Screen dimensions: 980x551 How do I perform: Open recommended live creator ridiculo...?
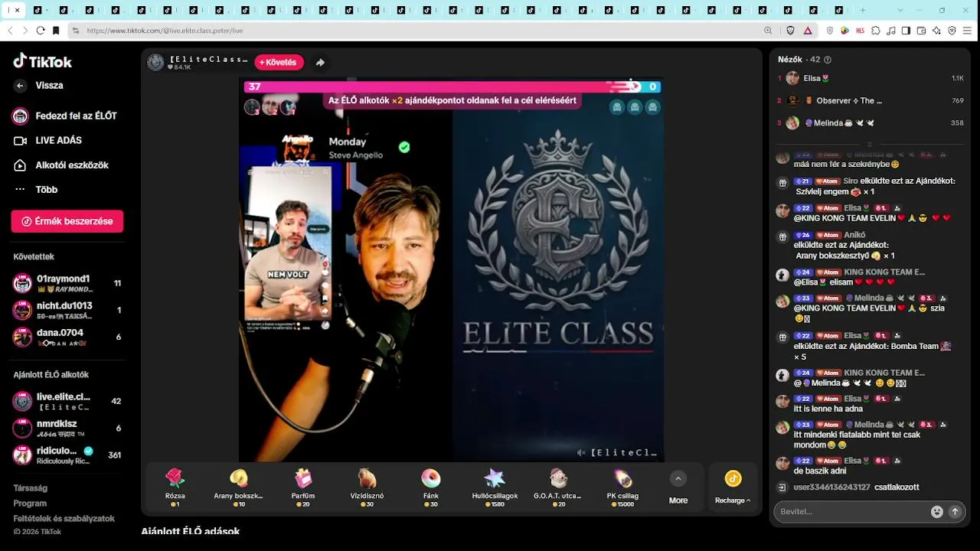pyautogui.click(x=67, y=455)
